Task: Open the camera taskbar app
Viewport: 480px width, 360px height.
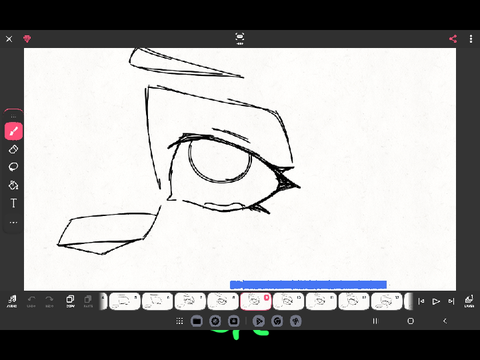Action: click(x=233, y=321)
